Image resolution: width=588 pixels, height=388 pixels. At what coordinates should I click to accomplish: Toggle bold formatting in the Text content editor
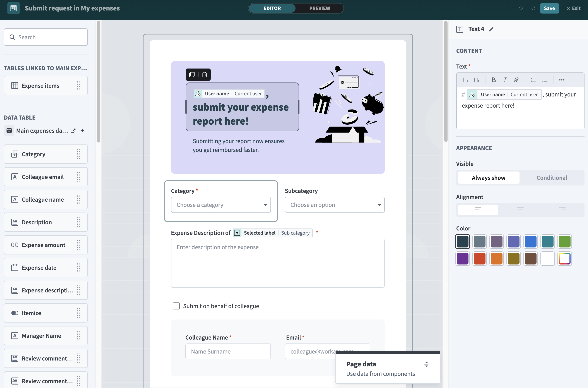pyautogui.click(x=494, y=80)
